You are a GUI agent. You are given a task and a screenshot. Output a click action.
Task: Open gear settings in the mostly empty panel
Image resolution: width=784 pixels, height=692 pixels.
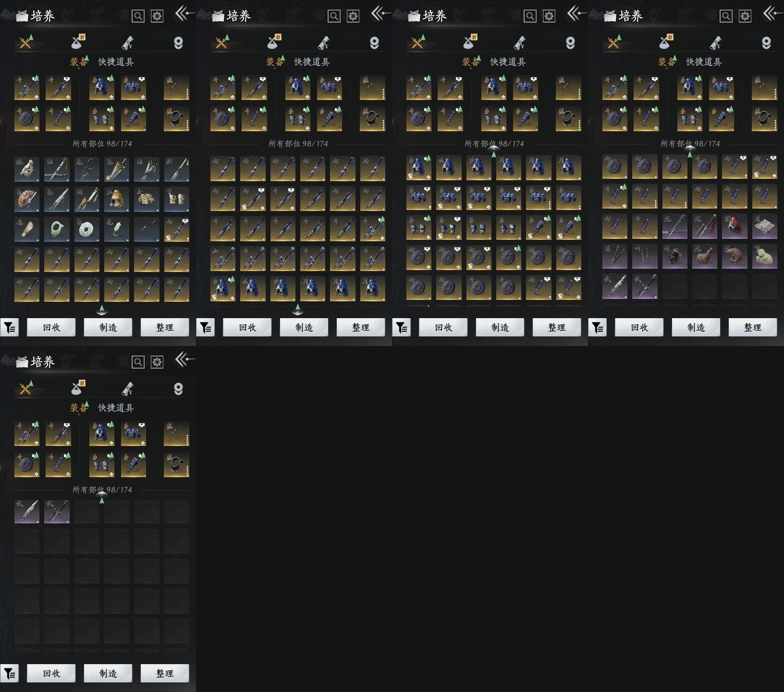(x=157, y=362)
